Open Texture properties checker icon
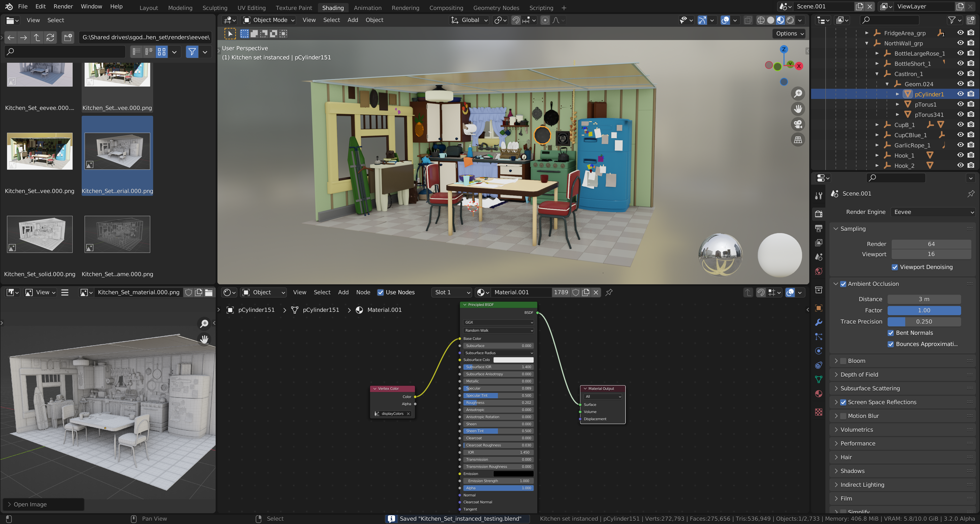 coord(819,412)
